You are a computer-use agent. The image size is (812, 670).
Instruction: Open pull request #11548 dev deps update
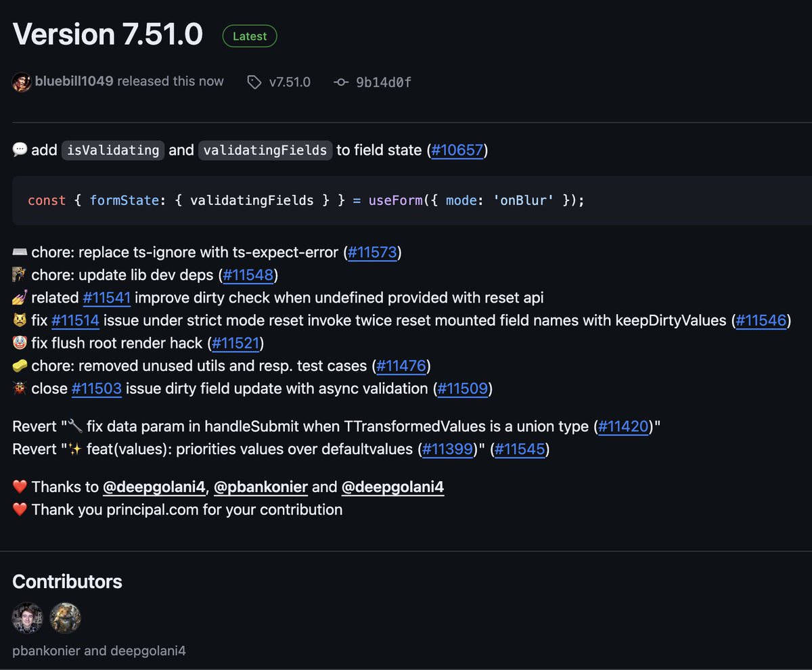pyautogui.click(x=248, y=275)
